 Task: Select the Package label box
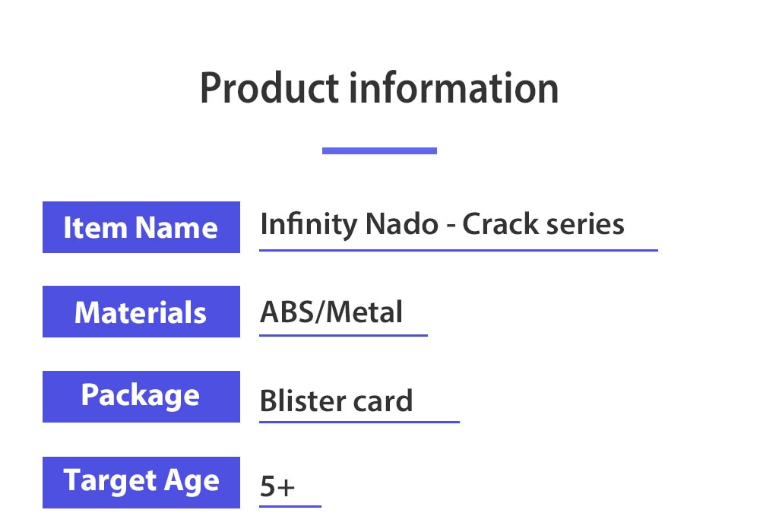[x=141, y=397]
